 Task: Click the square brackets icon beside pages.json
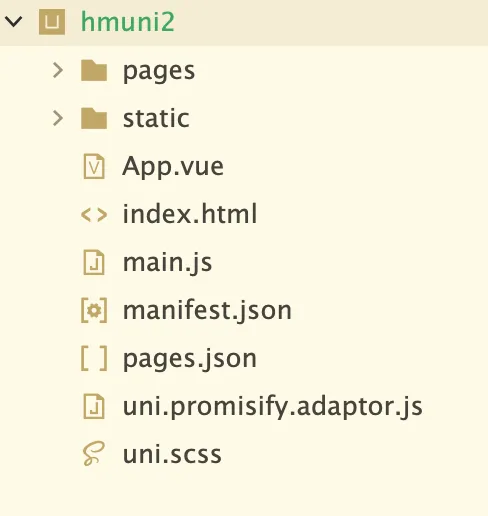click(94, 358)
